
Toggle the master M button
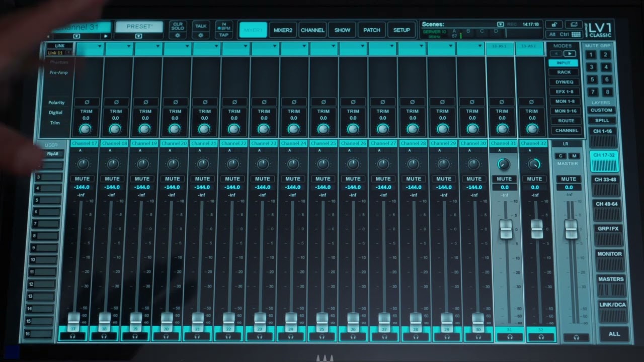click(x=574, y=156)
